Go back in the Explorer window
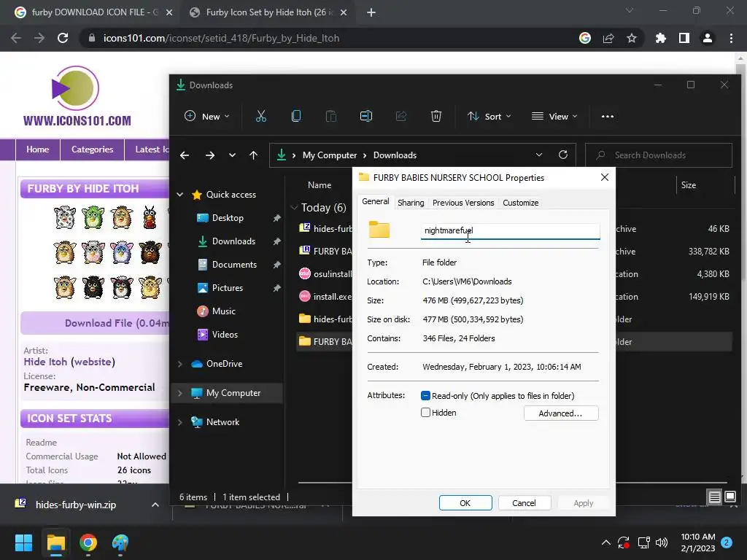The image size is (747, 560). pyautogui.click(x=185, y=155)
